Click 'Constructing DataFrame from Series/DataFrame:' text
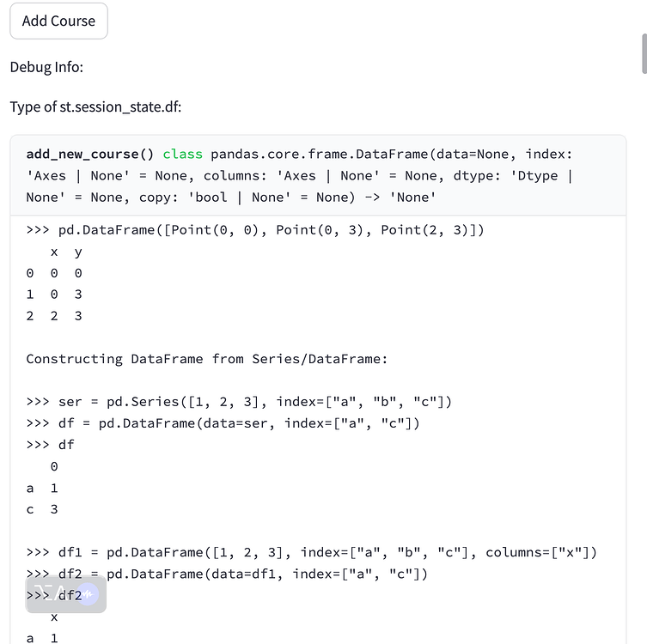This screenshot has height=644, width=647. pyautogui.click(x=207, y=359)
